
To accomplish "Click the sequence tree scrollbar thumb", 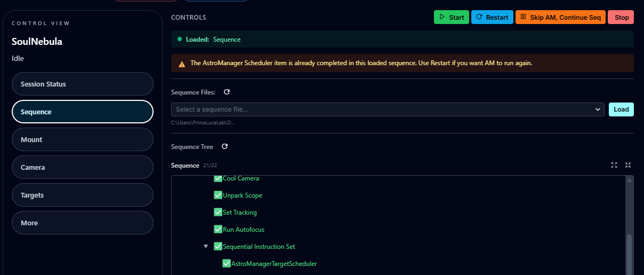I will click(x=629, y=254).
